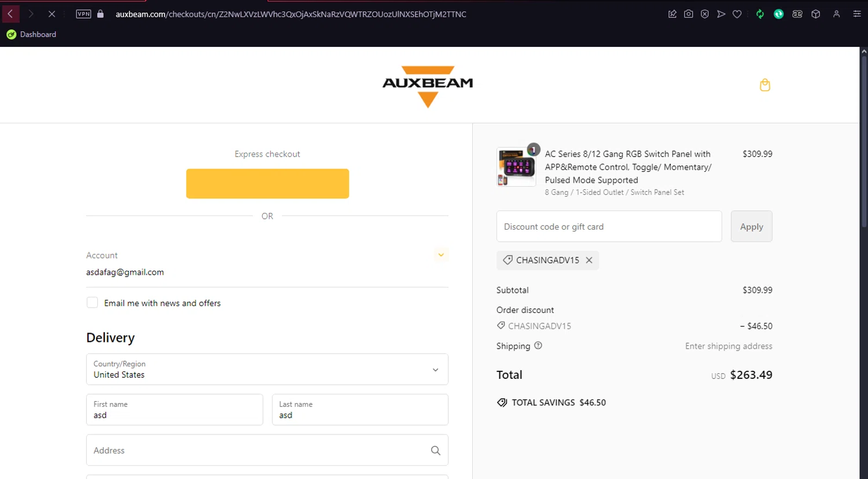Click the 'TOTAL SAVINGS $46.50' text
This screenshot has width=868, height=479.
(x=558, y=403)
